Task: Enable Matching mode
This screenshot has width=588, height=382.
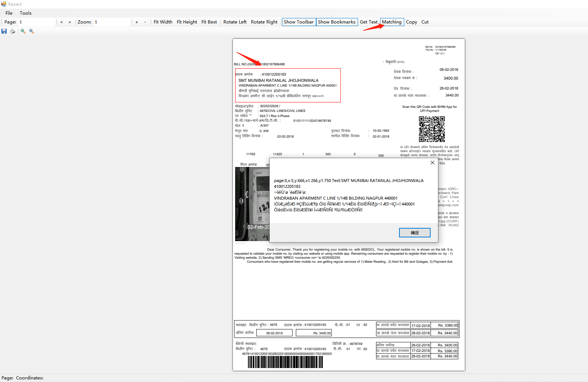Action: point(392,22)
